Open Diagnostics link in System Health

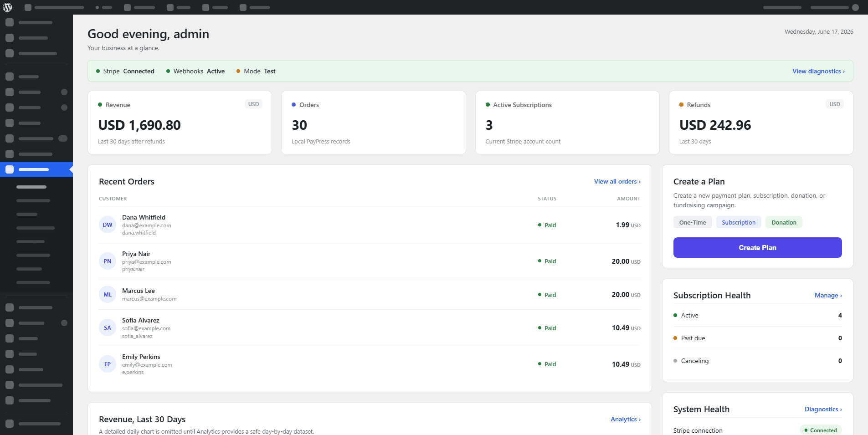(x=823, y=409)
